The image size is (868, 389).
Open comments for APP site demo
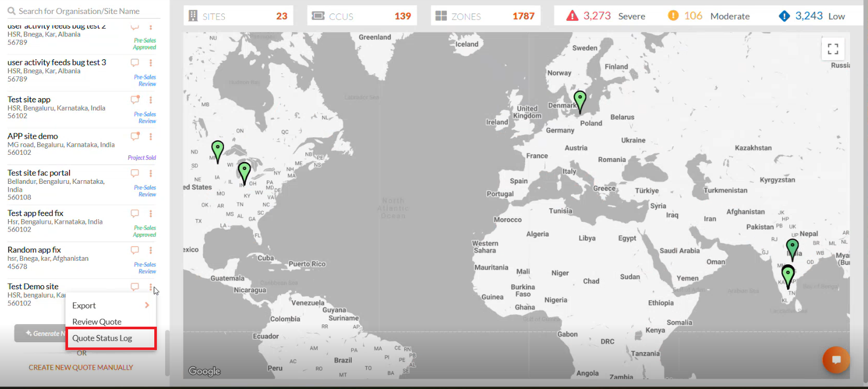pyautogui.click(x=135, y=137)
